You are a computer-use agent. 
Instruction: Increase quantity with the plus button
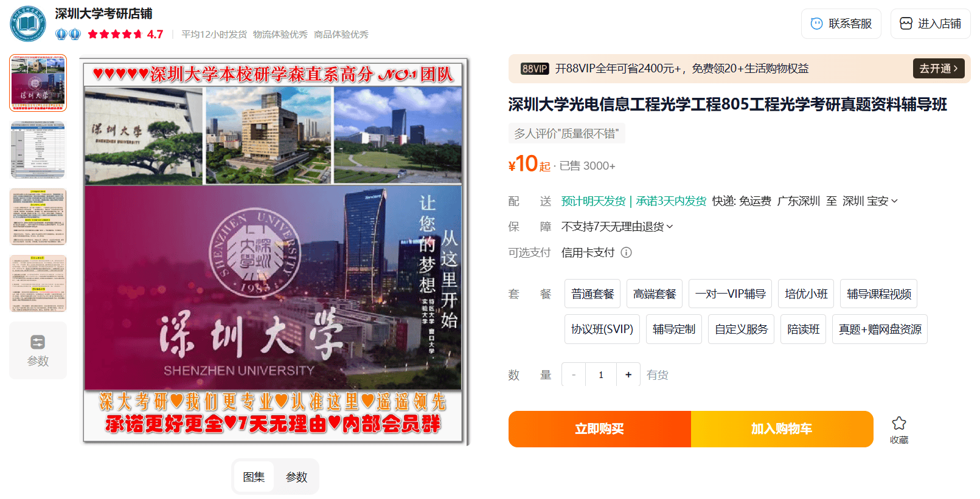(628, 375)
